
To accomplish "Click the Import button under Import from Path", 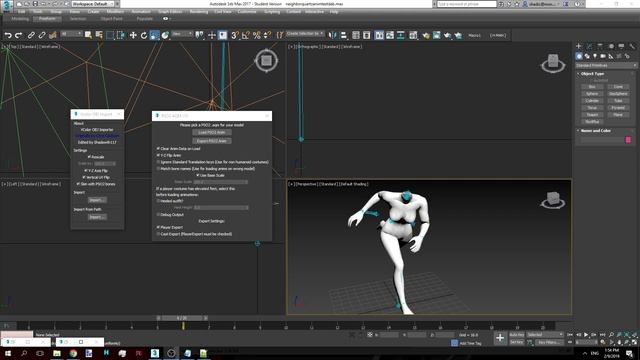I will (x=97, y=217).
